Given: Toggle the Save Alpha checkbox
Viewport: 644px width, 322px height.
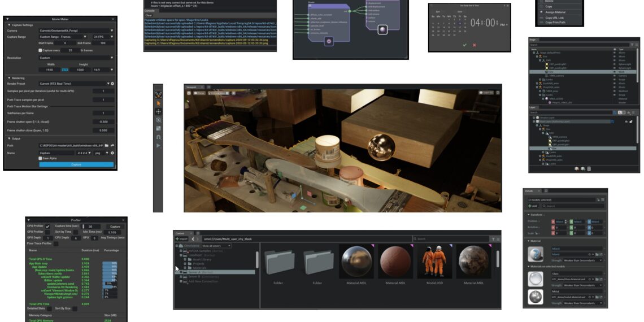Looking at the screenshot, I should pyautogui.click(x=41, y=159).
